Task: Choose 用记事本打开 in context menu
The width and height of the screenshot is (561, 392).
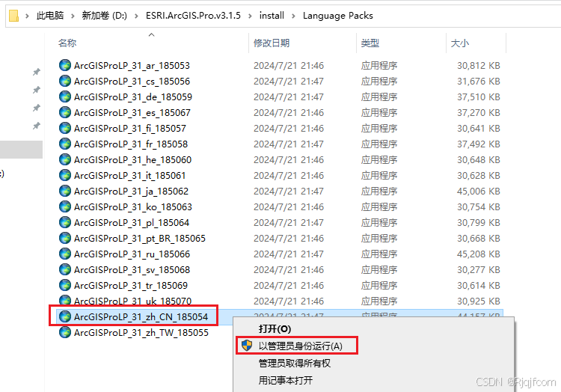Action: pyautogui.click(x=286, y=380)
